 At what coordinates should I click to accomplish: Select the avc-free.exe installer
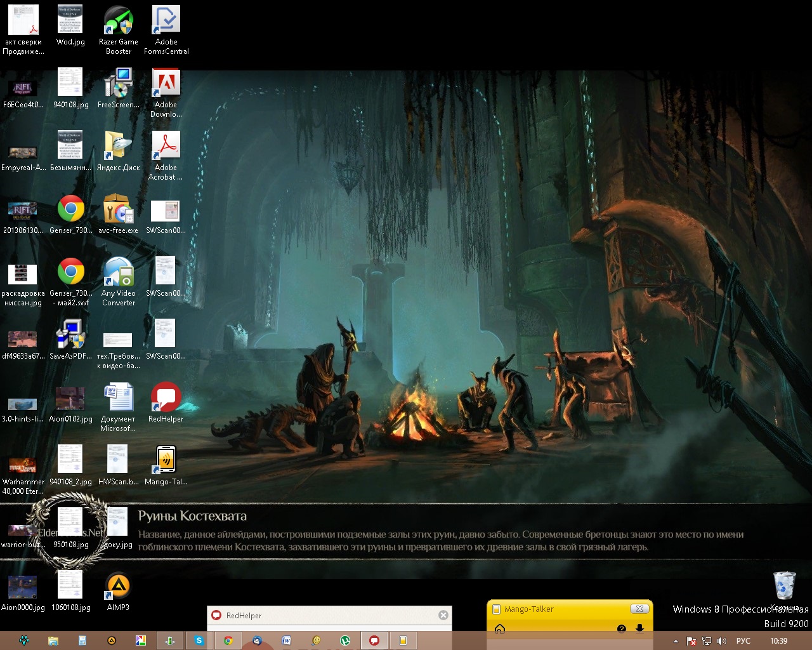point(119,214)
